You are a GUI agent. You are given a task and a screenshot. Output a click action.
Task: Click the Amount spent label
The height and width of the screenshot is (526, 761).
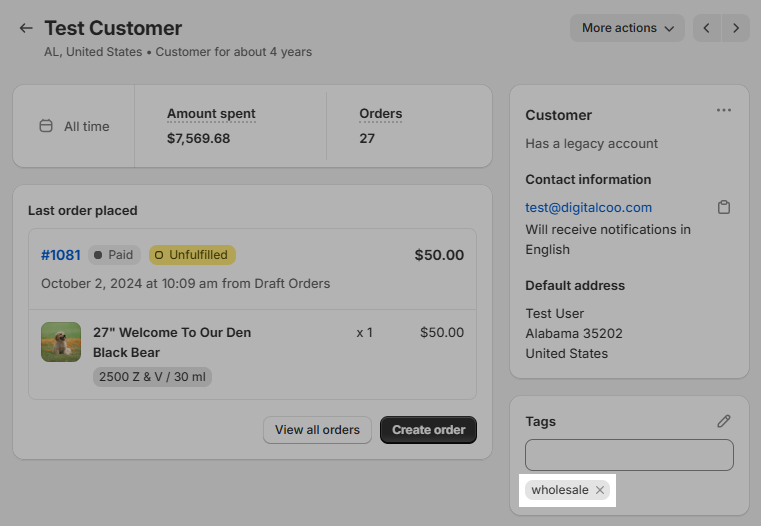(211, 114)
